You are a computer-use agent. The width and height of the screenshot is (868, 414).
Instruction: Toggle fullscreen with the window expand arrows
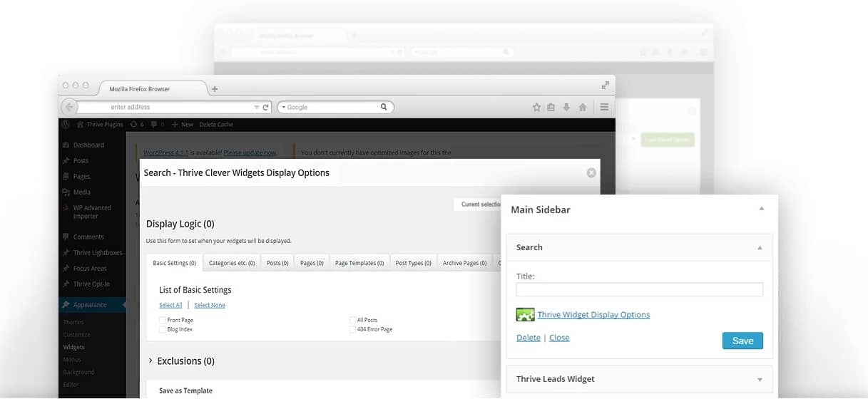pyautogui.click(x=606, y=85)
